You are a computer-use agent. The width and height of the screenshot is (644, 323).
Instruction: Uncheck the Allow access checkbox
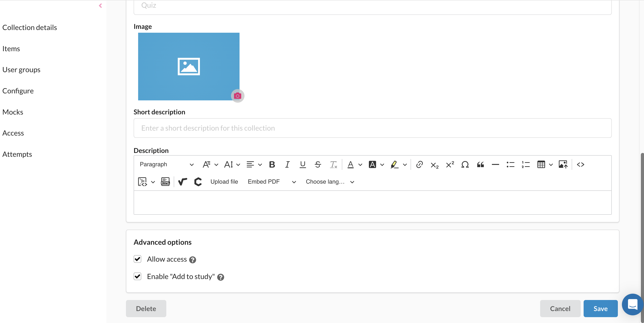pyautogui.click(x=137, y=259)
